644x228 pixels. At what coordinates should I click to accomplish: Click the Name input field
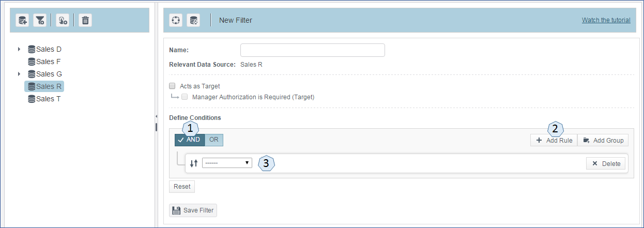(313, 50)
